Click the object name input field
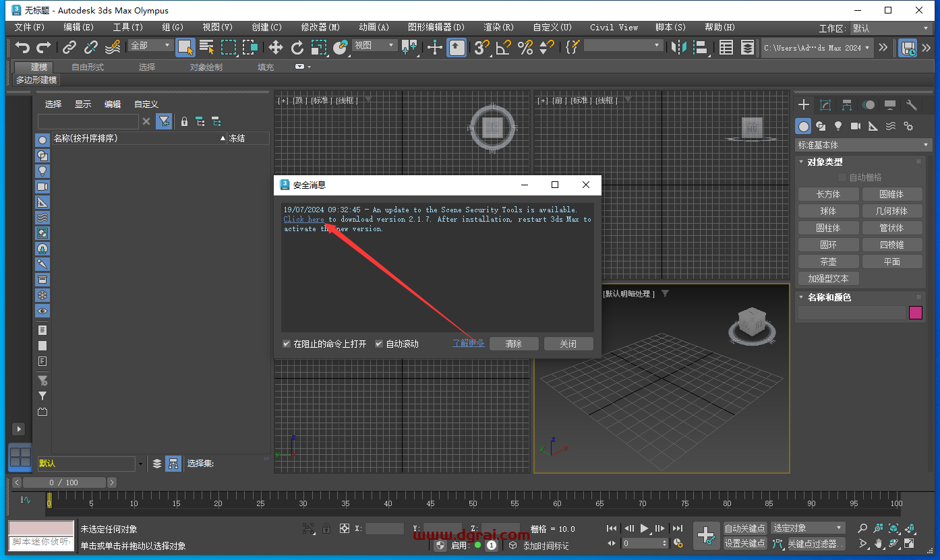 (x=852, y=313)
